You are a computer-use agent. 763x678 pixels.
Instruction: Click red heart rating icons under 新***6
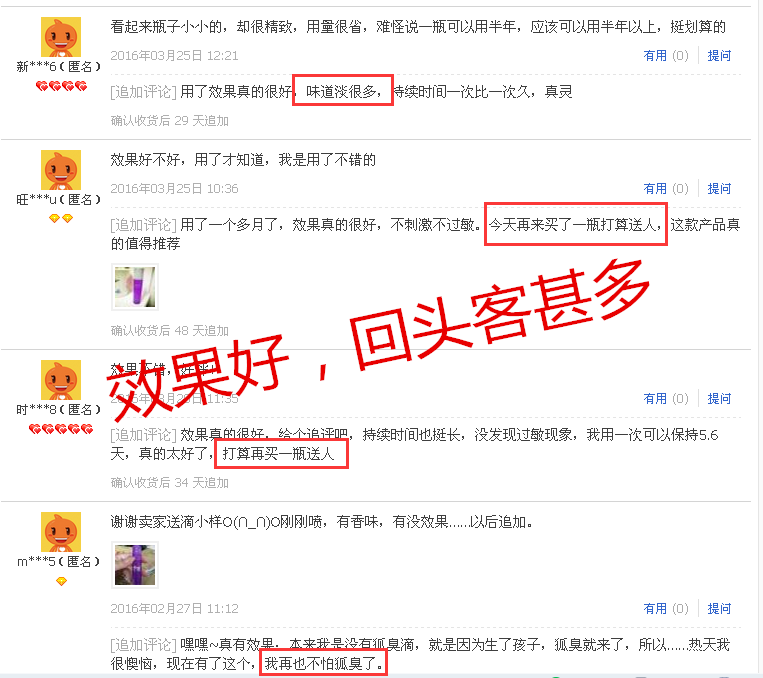tap(61, 87)
